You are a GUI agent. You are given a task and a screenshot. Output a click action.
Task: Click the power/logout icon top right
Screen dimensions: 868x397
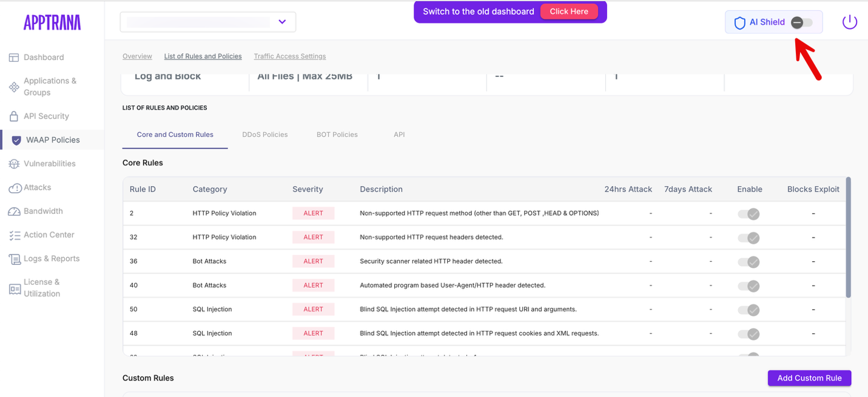click(849, 21)
